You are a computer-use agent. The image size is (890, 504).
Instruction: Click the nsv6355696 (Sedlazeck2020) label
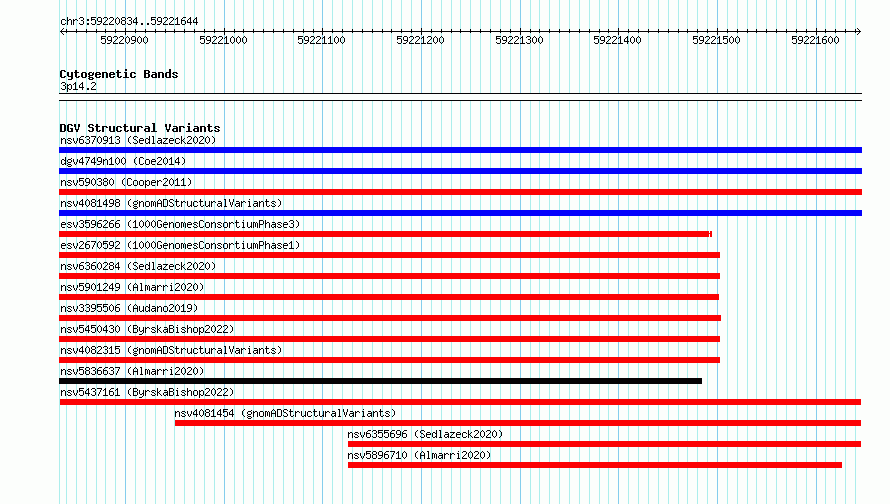(x=425, y=434)
